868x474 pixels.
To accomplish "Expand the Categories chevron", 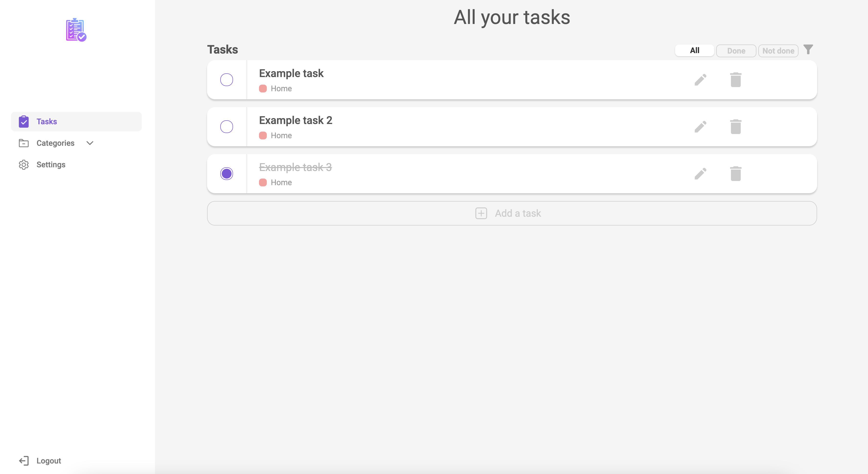I will click(x=90, y=143).
